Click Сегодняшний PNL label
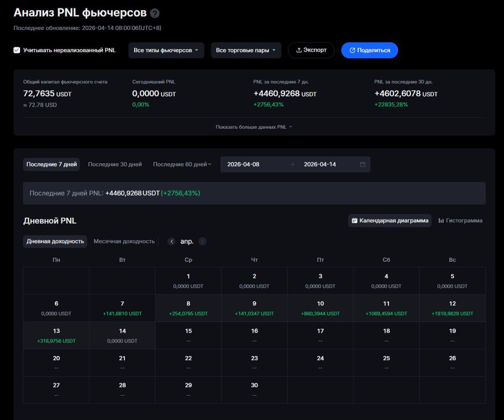Viewport: 504px width, 420px height. [x=154, y=82]
